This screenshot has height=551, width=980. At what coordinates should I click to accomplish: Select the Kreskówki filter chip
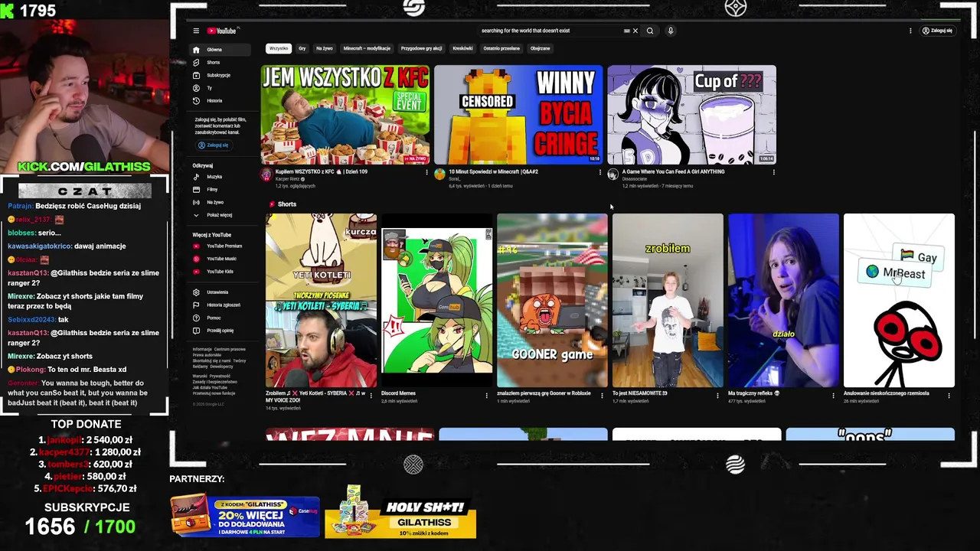pos(462,48)
